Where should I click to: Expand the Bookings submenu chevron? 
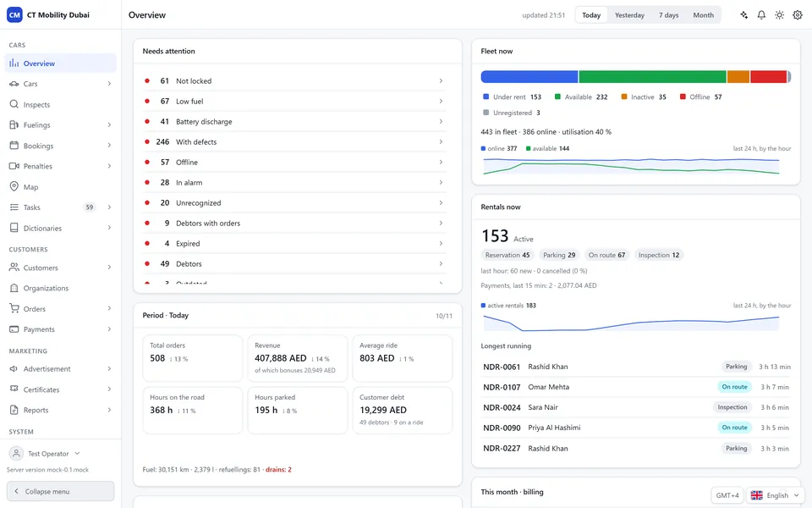tap(109, 146)
